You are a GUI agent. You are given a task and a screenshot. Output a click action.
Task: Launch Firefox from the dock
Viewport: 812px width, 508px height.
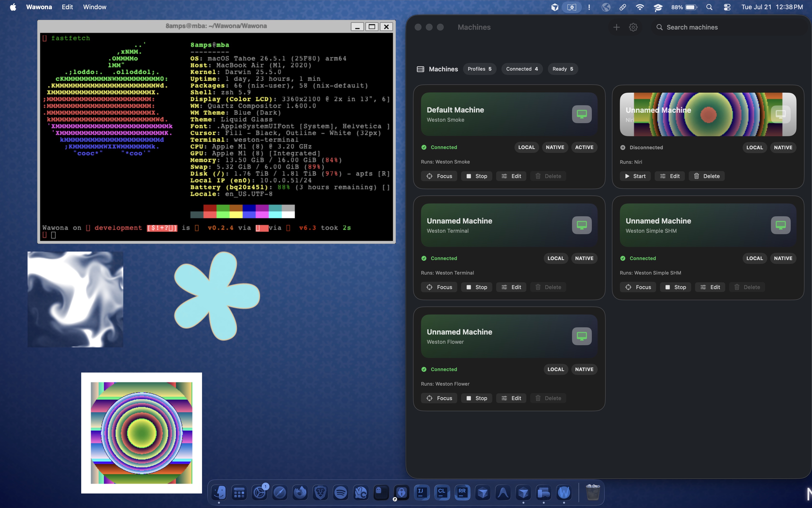[x=300, y=493]
